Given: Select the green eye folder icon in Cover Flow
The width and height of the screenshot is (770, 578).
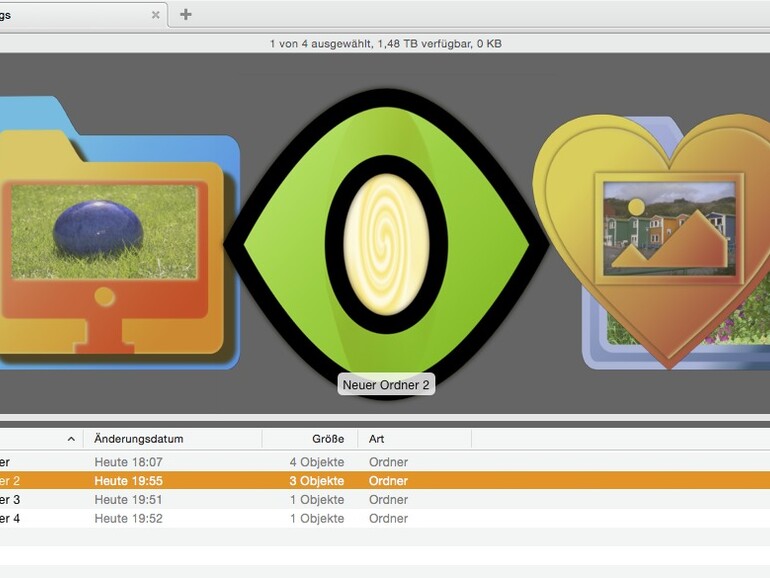Looking at the screenshot, I should pyautogui.click(x=386, y=244).
